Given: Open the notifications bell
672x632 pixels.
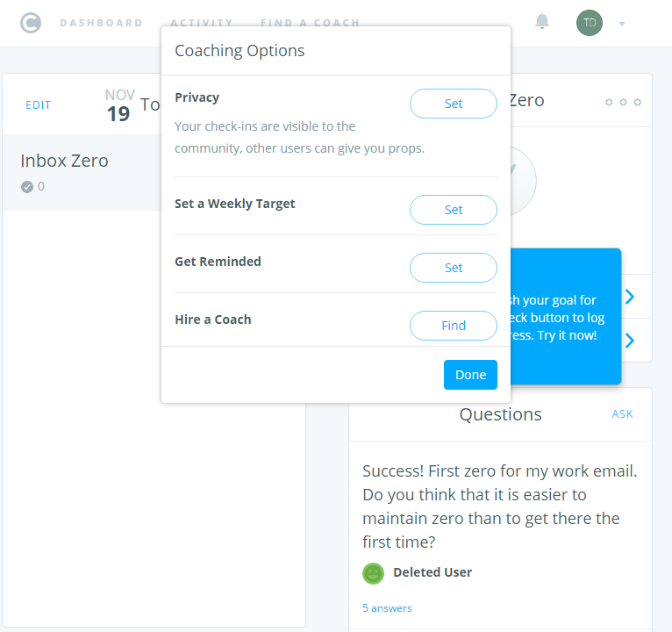Looking at the screenshot, I should (x=542, y=22).
